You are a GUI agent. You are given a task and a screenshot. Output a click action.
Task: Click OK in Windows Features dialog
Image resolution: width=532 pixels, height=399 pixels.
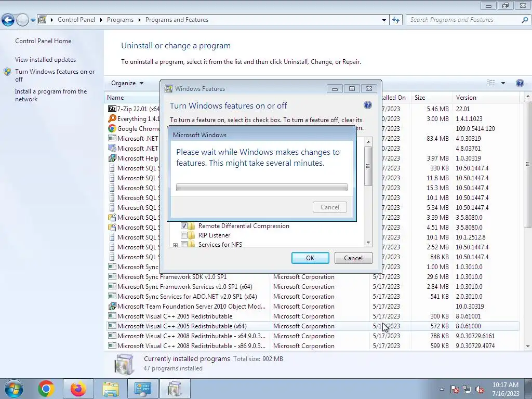click(x=310, y=258)
